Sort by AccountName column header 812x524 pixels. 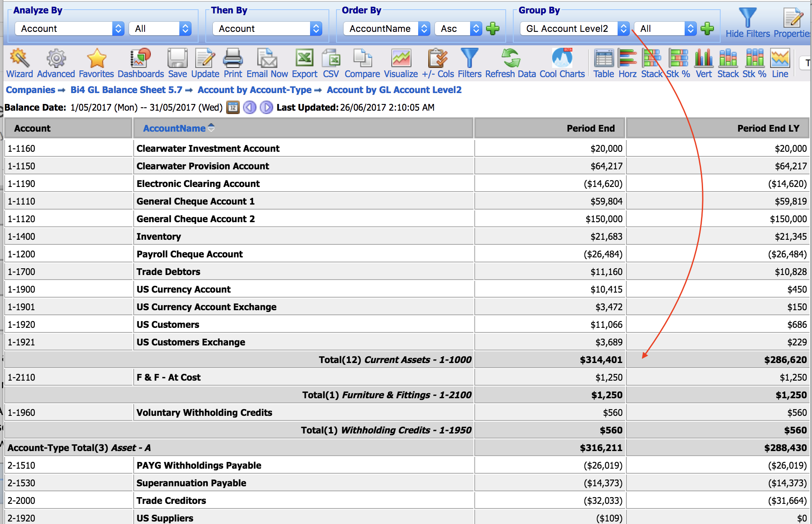(x=174, y=128)
